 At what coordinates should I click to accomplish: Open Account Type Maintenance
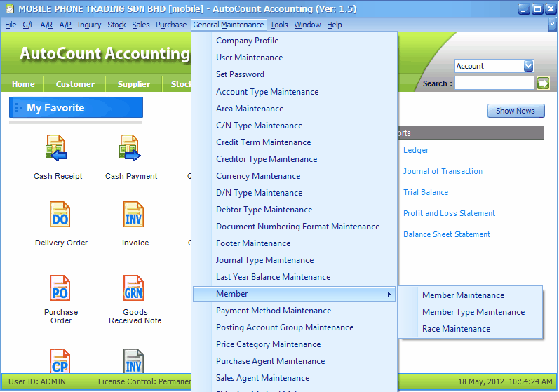pyautogui.click(x=295, y=92)
